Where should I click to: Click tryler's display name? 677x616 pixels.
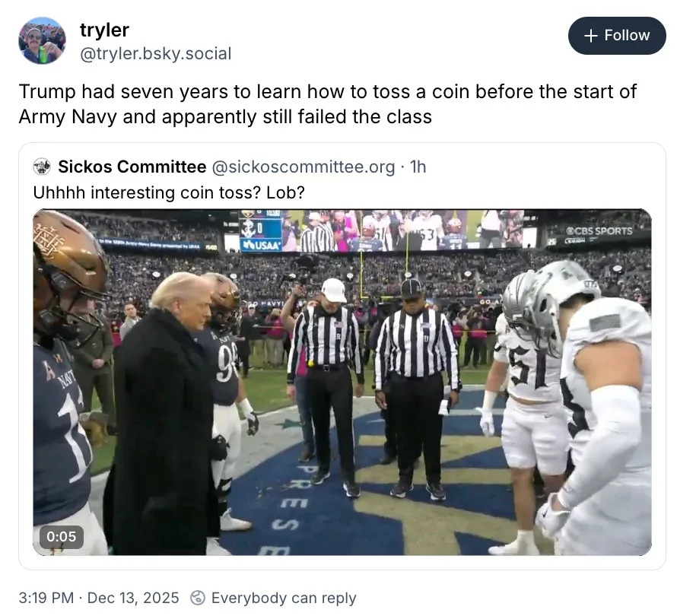point(104,30)
